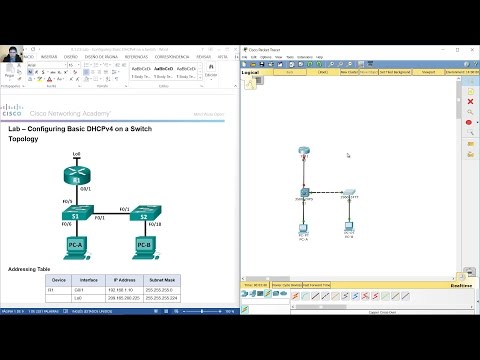
Task: Select PC-A in Packet Tracer workspace
Action: click(303, 229)
